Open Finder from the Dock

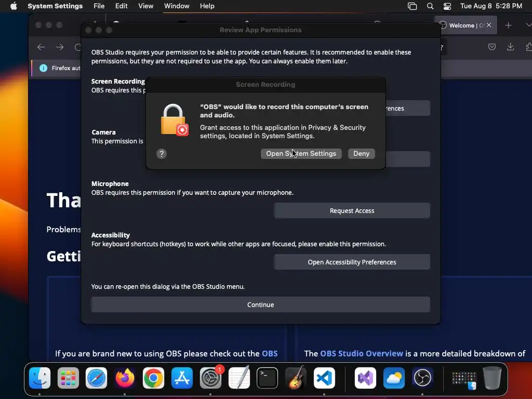[x=39, y=378]
